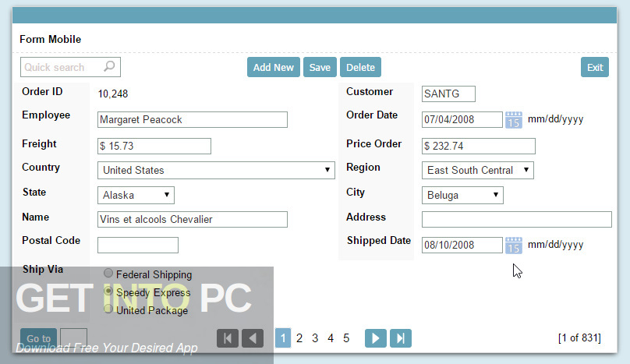630x364 pixels.
Task: Click the empty Address field
Action: pyautogui.click(x=517, y=219)
